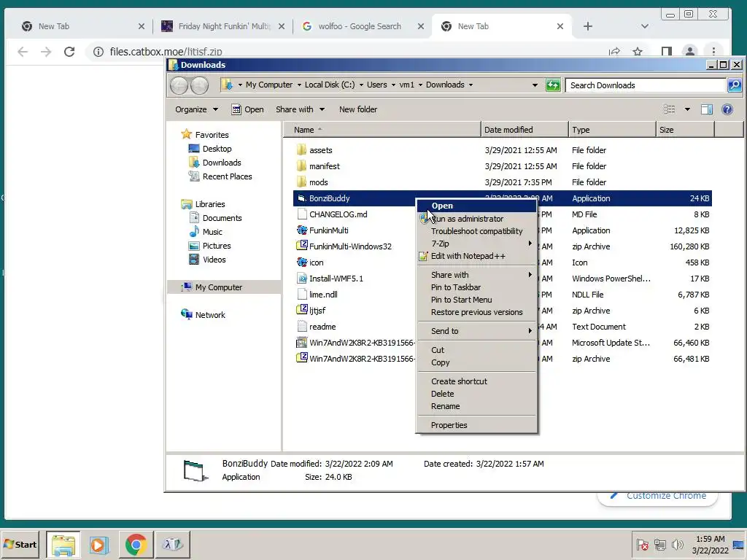
Task: Choose Edit with Notepad++
Action: (x=476, y=256)
